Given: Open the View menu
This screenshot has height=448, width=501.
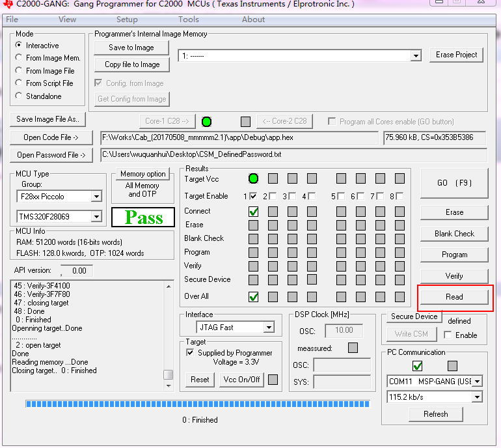Looking at the screenshot, I should pyautogui.click(x=67, y=20).
